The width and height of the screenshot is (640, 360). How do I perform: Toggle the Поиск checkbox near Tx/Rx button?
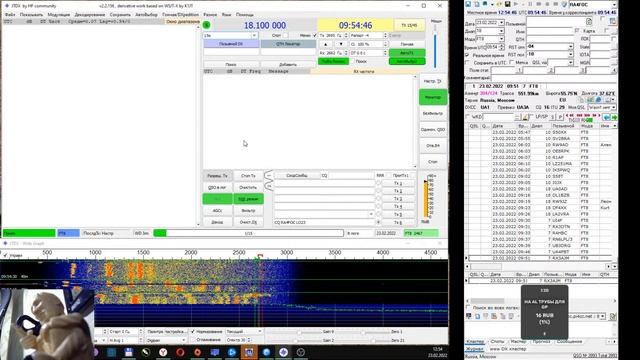tap(352, 61)
